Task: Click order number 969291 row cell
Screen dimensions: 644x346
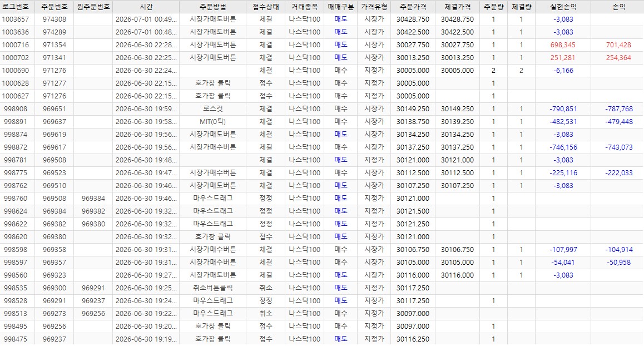Action: 54,300
